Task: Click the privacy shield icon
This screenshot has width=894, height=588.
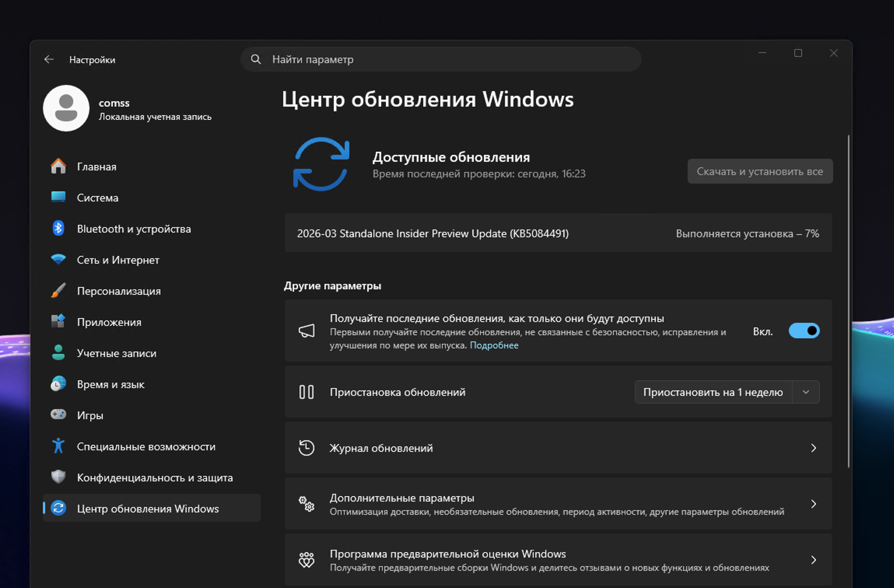Action: (58, 477)
